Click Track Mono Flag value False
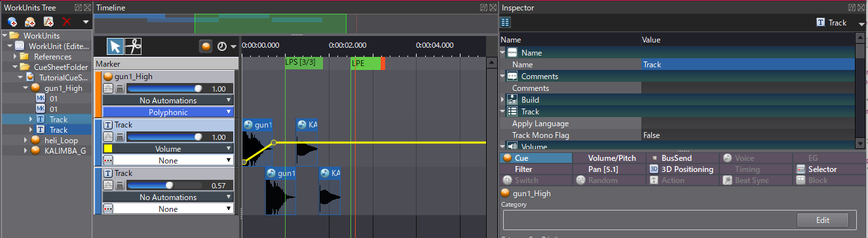This screenshot has width=868, height=238. click(747, 135)
